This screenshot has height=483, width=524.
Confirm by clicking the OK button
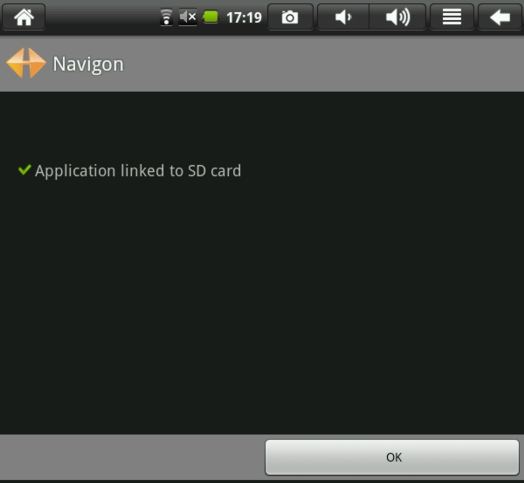tap(392, 457)
